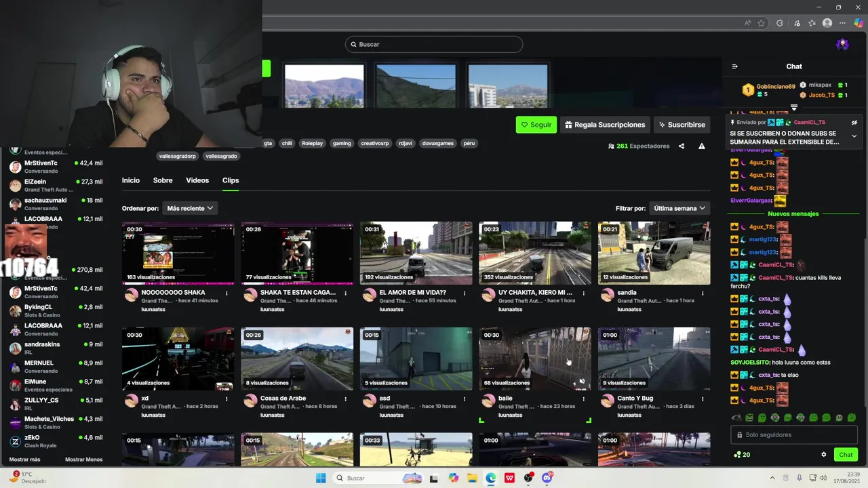Open the Última semana filter dropdown
The height and width of the screenshot is (488, 868).
[x=679, y=208]
